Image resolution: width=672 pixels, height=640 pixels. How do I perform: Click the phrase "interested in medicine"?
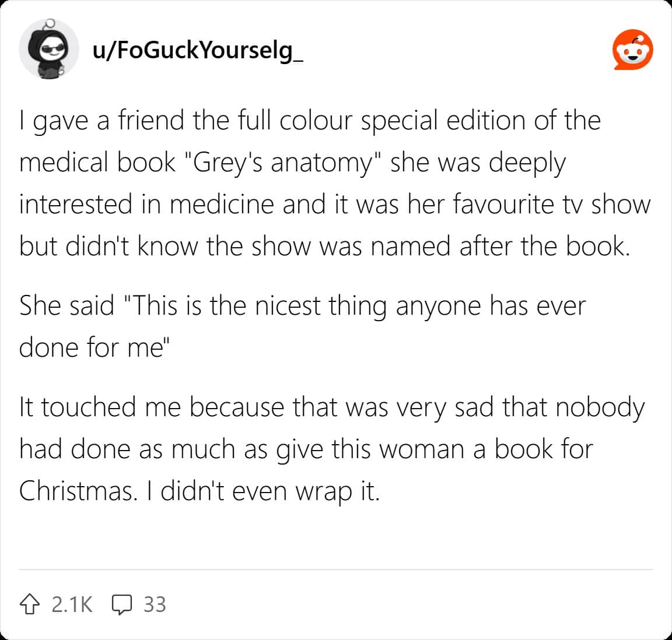[x=146, y=204]
